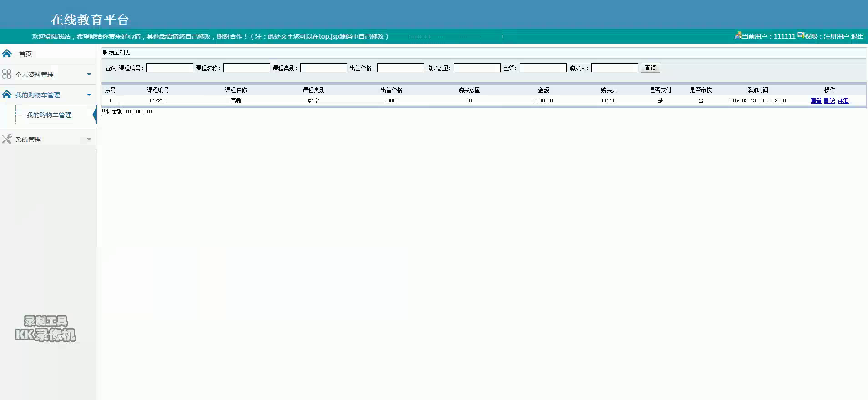Click the course name cell 高数
The image size is (868, 400).
(236, 100)
